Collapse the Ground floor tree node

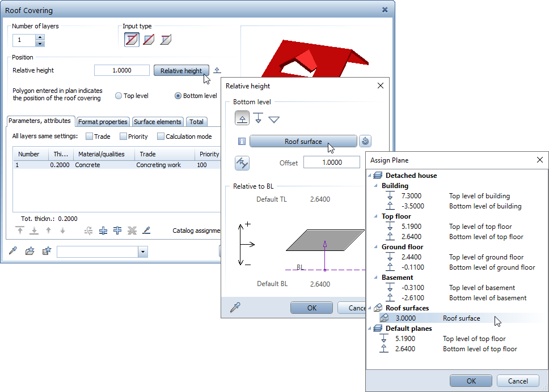point(377,247)
